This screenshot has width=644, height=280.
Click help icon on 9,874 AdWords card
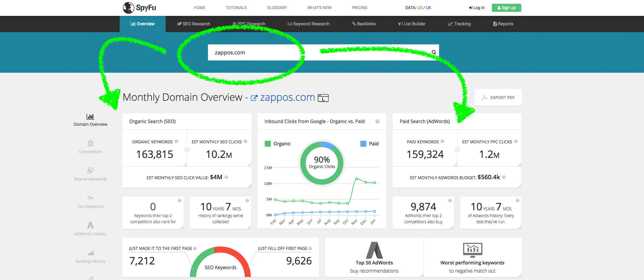tap(450, 201)
